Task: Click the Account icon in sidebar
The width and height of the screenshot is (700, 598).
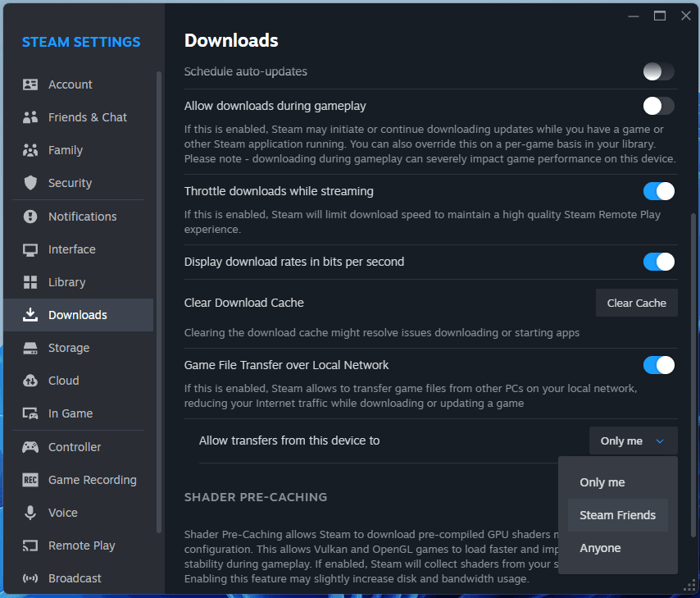Action: click(30, 84)
